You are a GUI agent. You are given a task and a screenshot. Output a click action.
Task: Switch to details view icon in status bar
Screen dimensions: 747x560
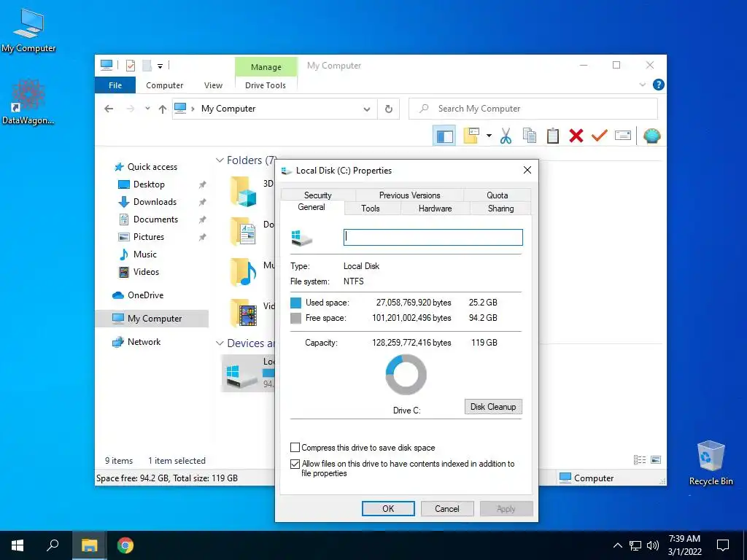tap(640, 459)
